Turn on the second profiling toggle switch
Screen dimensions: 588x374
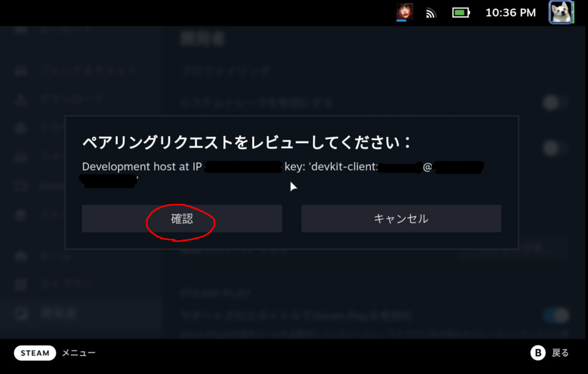[555, 149]
